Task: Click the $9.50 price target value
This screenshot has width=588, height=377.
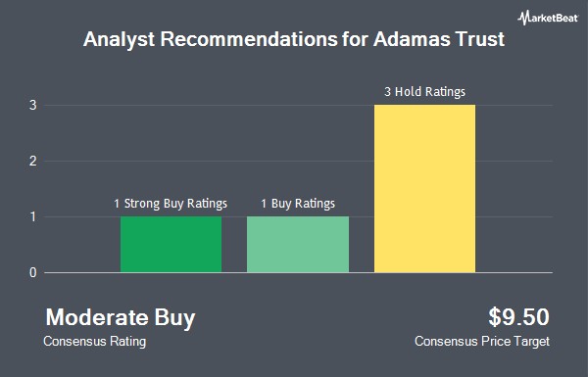Action: tap(518, 317)
